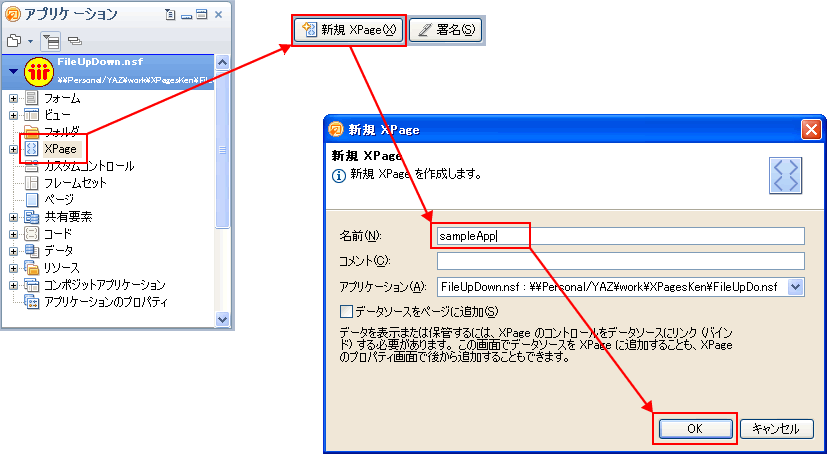This screenshot has height=454, width=827.
Task: Click the navigator vertical scrollbar thumb
Action: pos(223,150)
